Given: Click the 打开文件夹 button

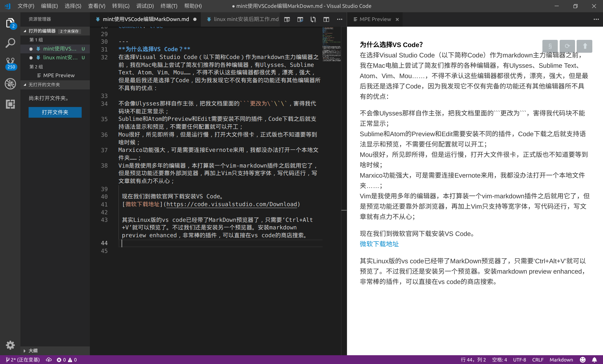Looking at the screenshot, I should coord(55,112).
